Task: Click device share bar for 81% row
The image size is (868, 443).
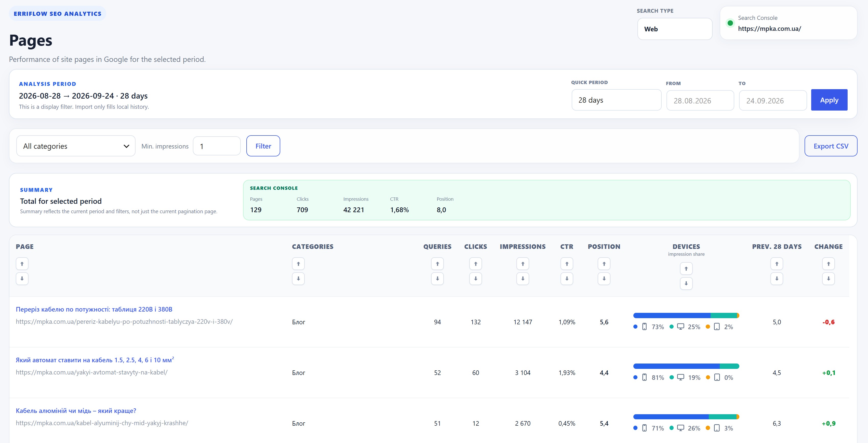Action: [x=686, y=366]
